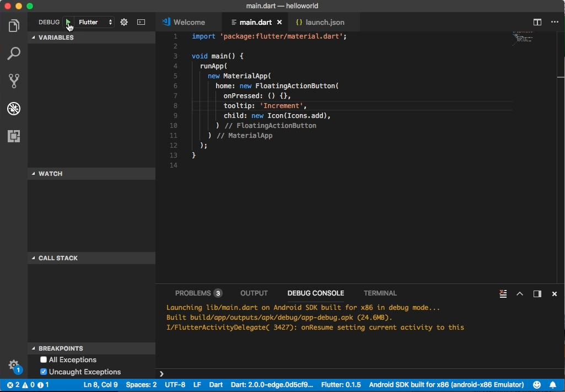
Task: Select the main.dart editor tab
Action: coord(255,22)
